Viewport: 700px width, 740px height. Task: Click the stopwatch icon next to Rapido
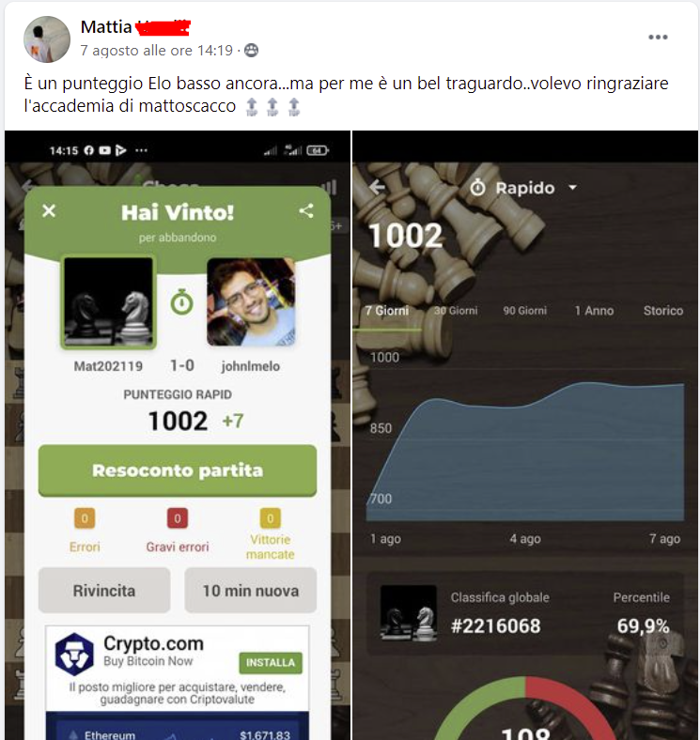(x=477, y=188)
